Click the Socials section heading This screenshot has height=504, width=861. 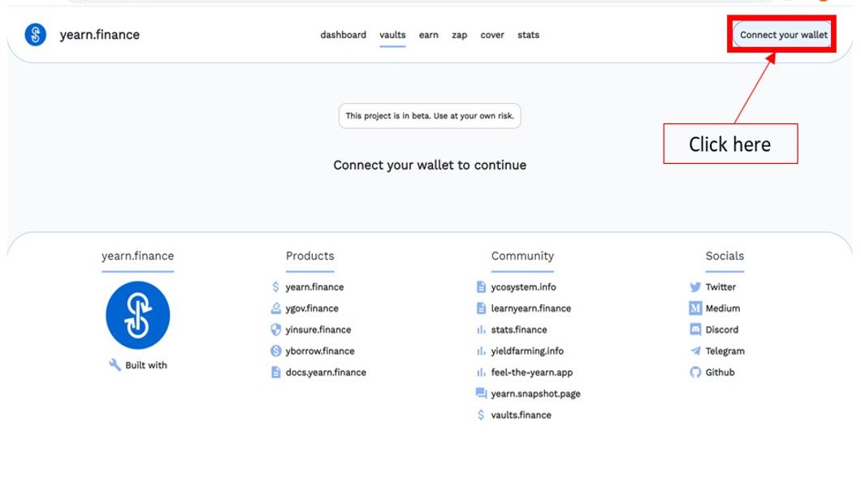(725, 256)
